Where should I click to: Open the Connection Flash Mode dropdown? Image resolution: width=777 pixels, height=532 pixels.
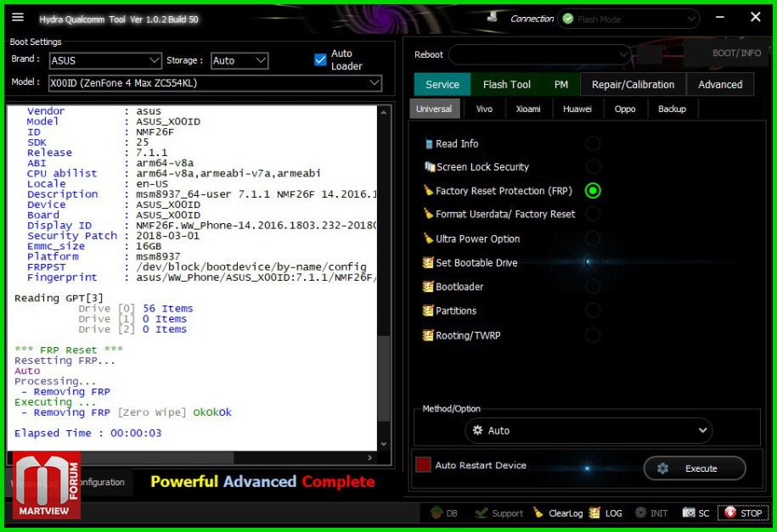629,19
